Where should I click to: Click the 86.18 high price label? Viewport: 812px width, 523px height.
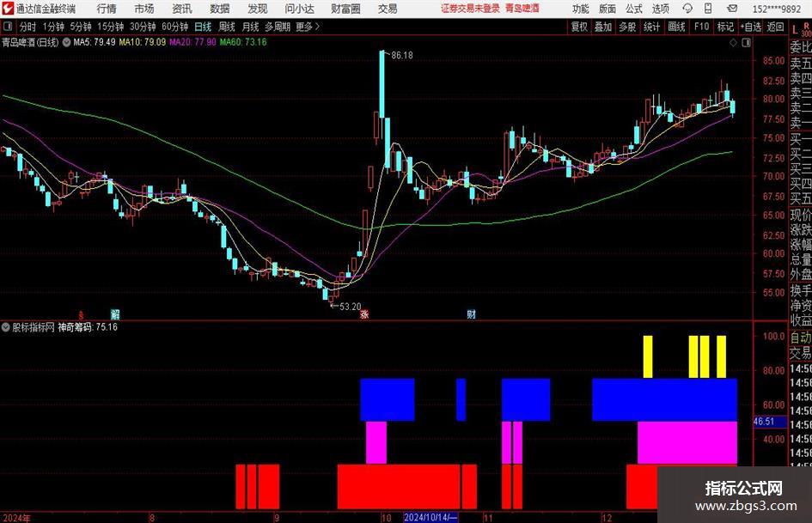click(402, 56)
